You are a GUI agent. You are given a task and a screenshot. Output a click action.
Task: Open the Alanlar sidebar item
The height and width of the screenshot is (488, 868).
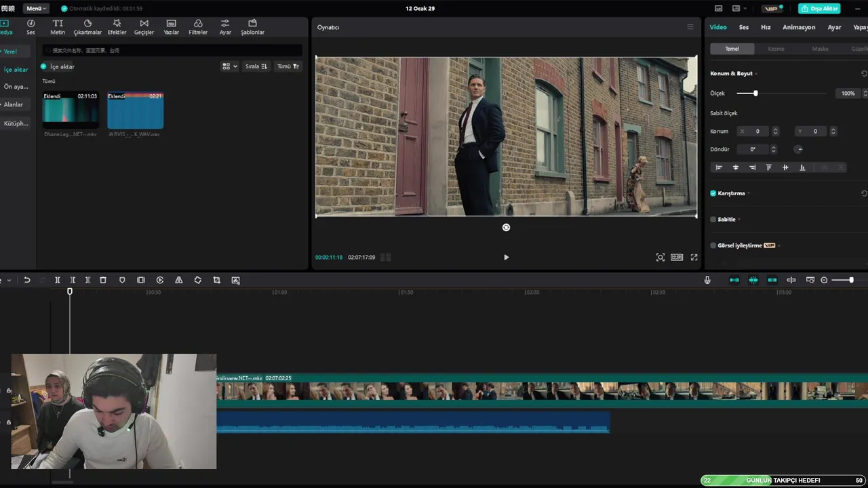click(x=14, y=104)
